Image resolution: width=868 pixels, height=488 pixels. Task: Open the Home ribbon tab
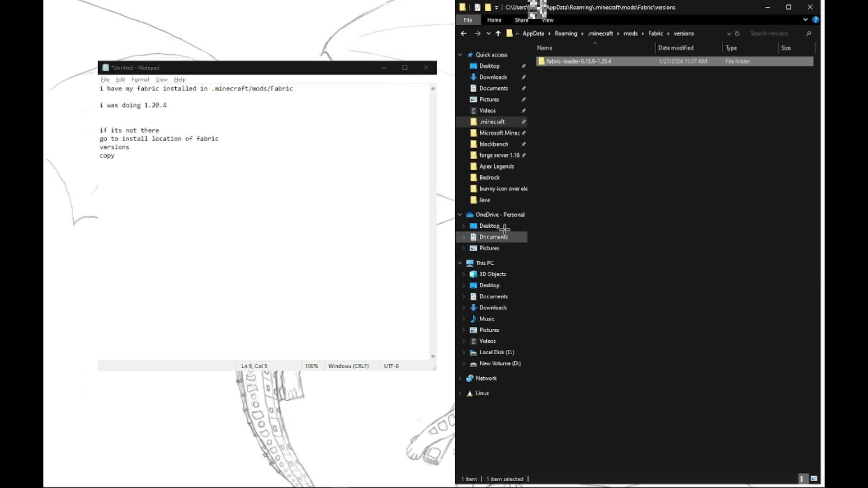494,20
